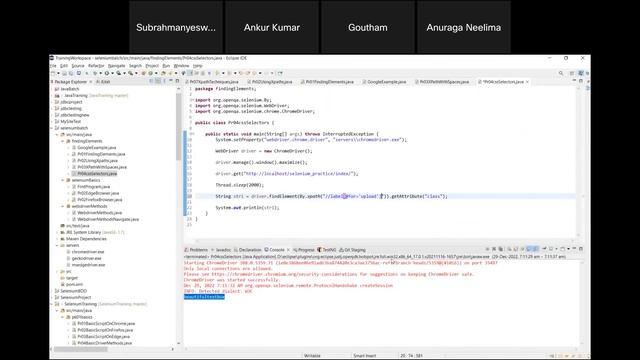This screenshot has width=640, height=360.
Task: Expand the JRE System Library node
Action: 57,232
